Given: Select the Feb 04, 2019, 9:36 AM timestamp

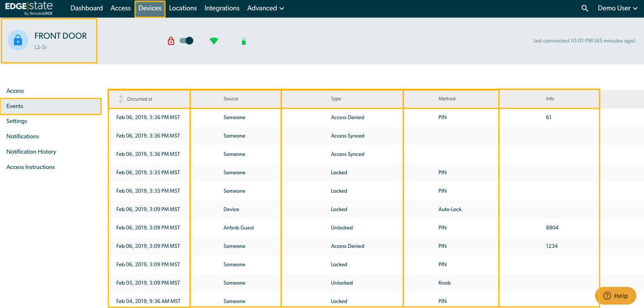Looking at the screenshot, I should tap(148, 301).
